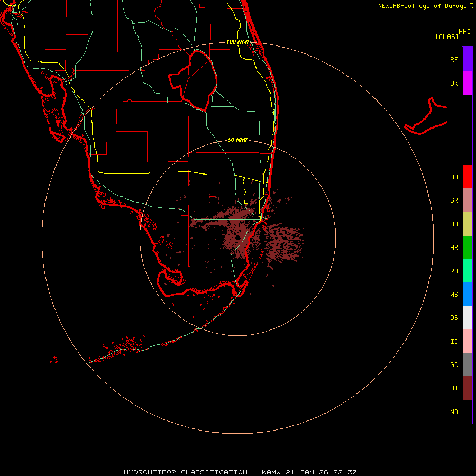Click the WS blue legend swatch
This screenshot has height=476, width=476.
point(467,294)
